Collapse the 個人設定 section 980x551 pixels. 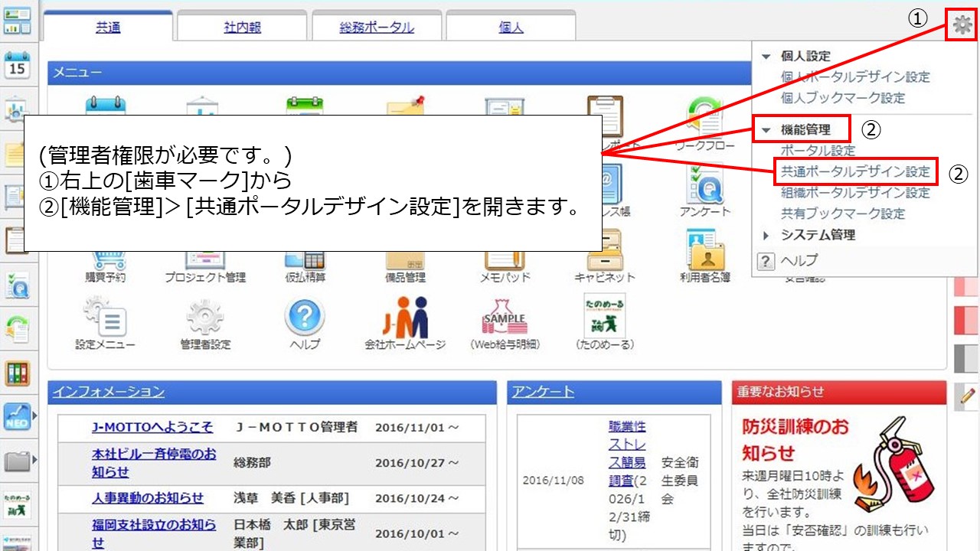(x=766, y=57)
